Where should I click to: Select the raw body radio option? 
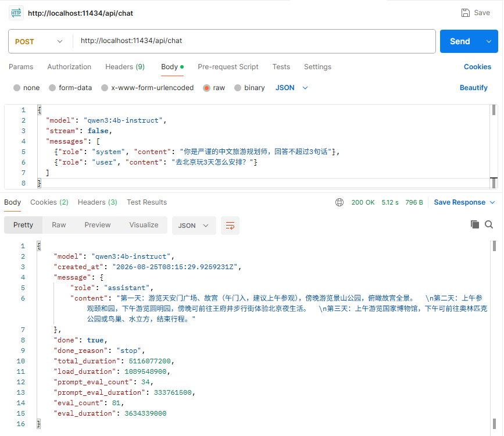(x=207, y=88)
